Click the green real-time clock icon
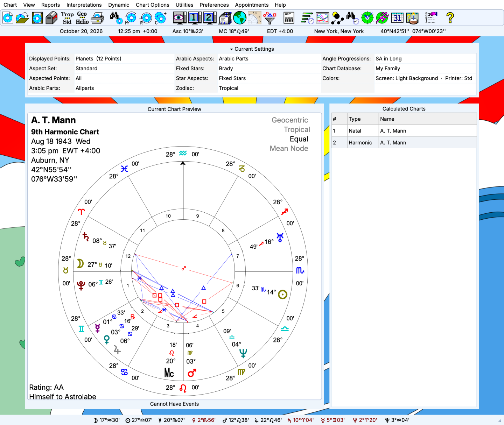Viewport: 504px width, 425px height. pyautogui.click(x=367, y=18)
